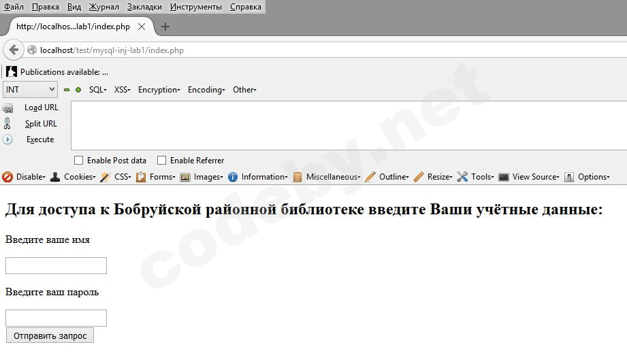Click the Отправить запрос button
This screenshot has width=627, height=364.
pyautogui.click(x=50, y=335)
